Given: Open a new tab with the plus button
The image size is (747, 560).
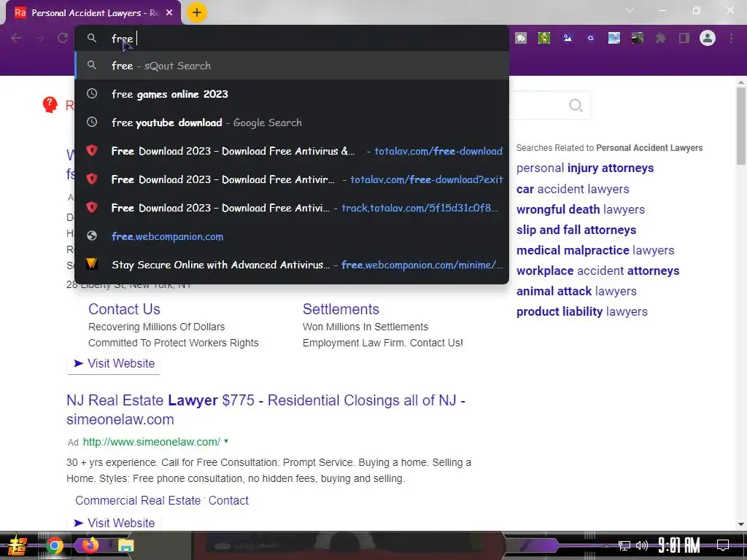Looking at the screenshot, I should pos(197,12).
